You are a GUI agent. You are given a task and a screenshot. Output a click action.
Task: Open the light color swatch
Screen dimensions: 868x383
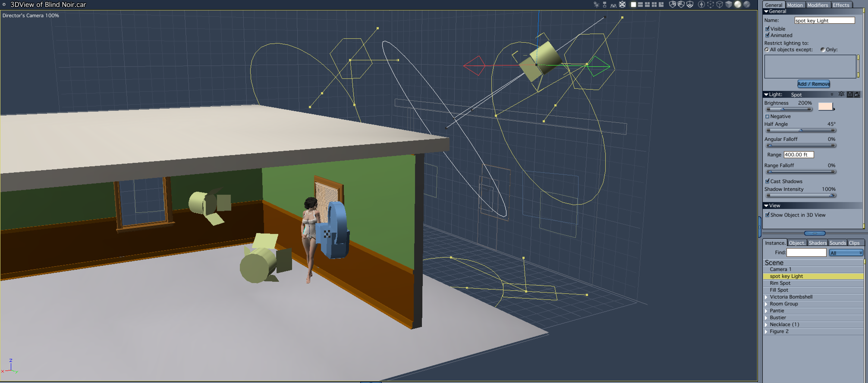(825, 106)
